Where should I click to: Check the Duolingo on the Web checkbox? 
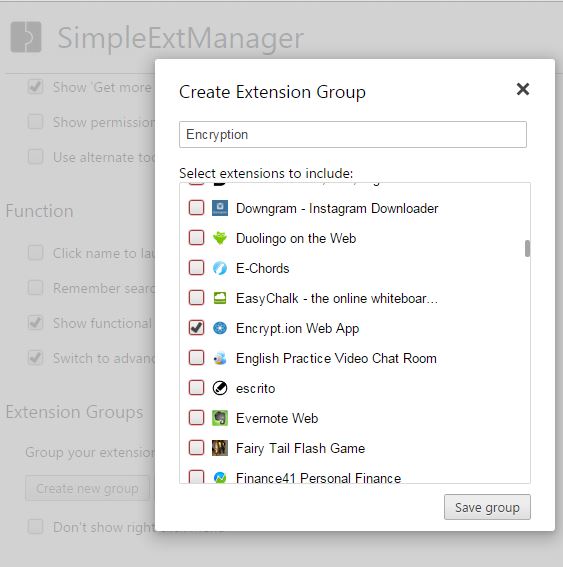[x=196, y=238]
